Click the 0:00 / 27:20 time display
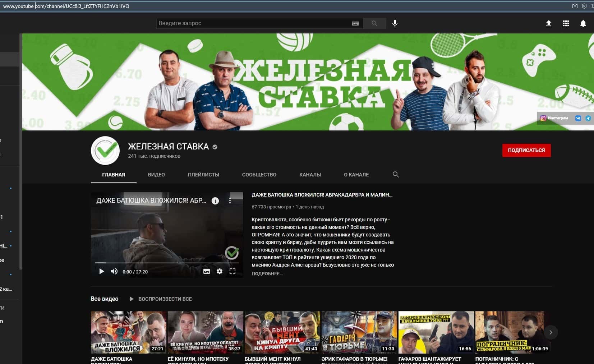This screenshot has height=364, width=594. (x=135, y=272)
